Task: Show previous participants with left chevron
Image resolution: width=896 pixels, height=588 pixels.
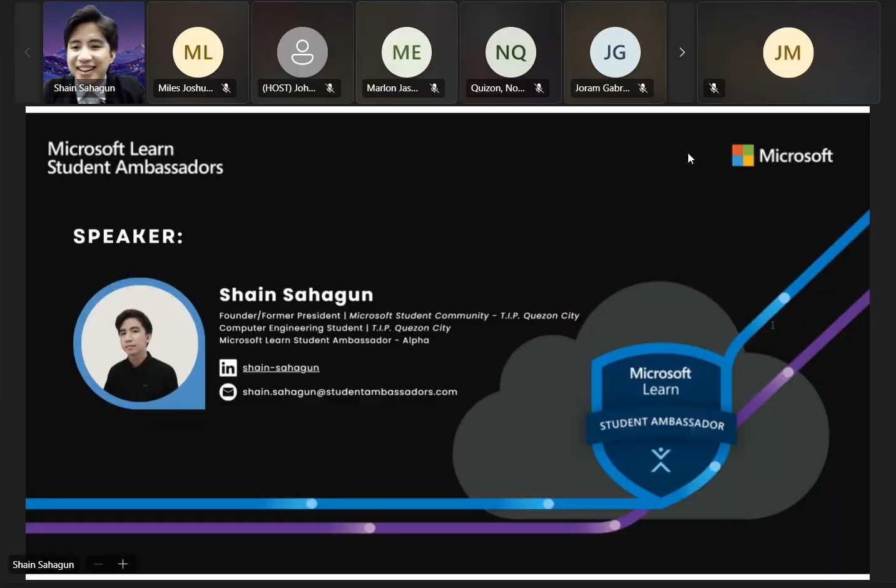Action: tap(27, 53)
